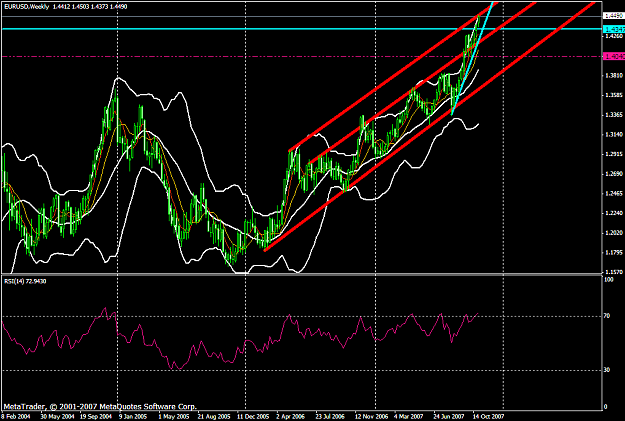
Task: Click the 1.2240 price scale value
Action: [x=614, y=213]
